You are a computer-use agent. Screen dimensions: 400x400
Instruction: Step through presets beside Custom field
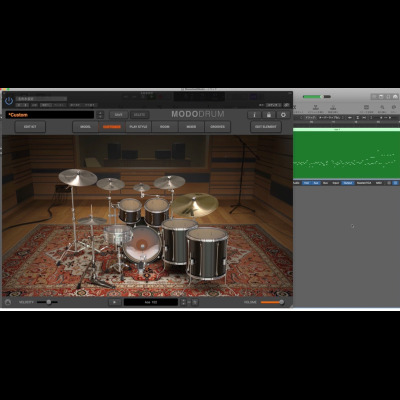[100, 115]
